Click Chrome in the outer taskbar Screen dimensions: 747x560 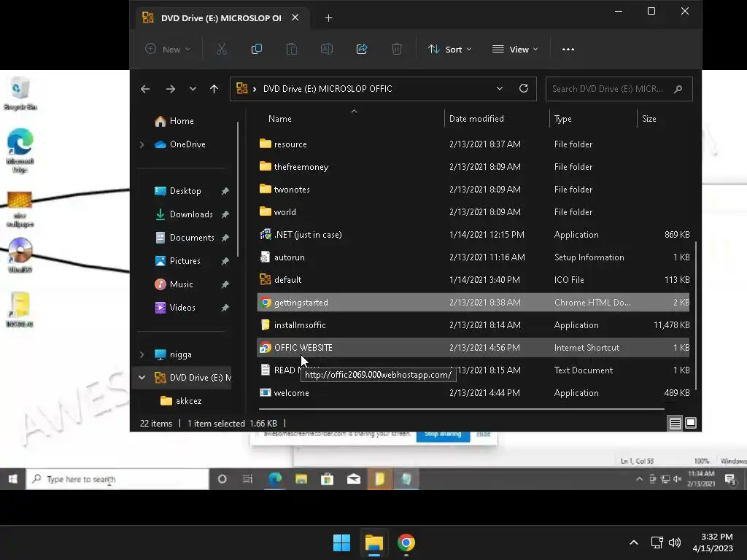coord(406,542)
